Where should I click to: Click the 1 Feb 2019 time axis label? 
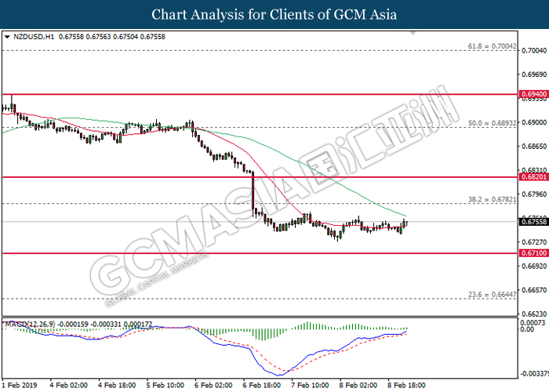[20, 386]
